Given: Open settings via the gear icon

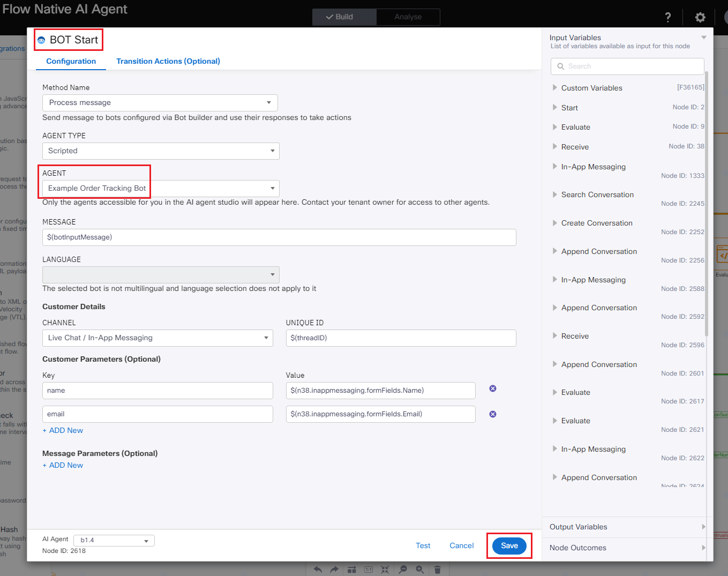Looking at the screenshot, I should pyautogui.click(x=700, y=17).
